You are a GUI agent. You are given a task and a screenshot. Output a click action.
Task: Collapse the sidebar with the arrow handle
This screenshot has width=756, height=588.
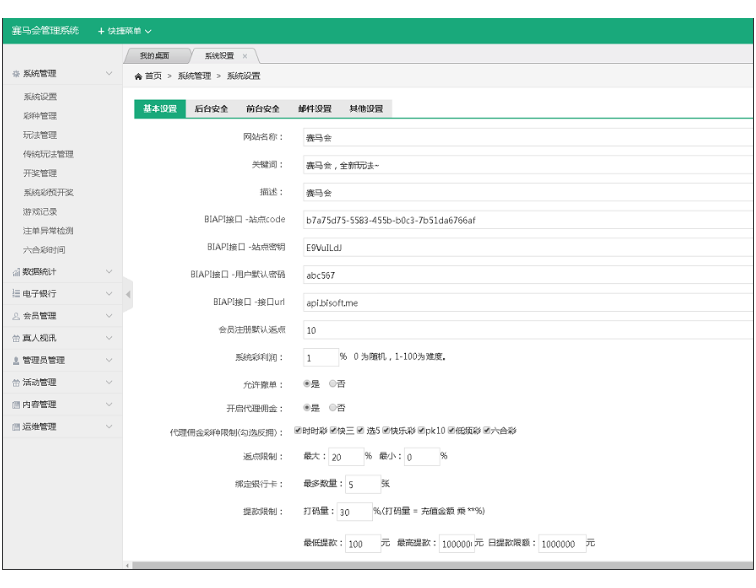(x=127, y=294)
